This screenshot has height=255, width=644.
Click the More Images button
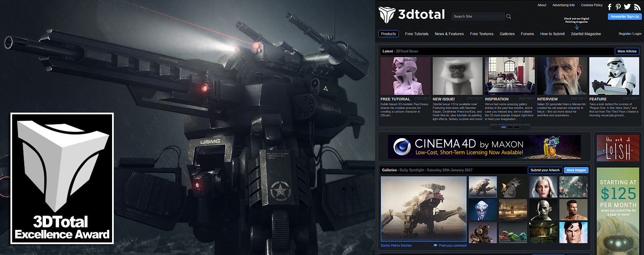576,170
